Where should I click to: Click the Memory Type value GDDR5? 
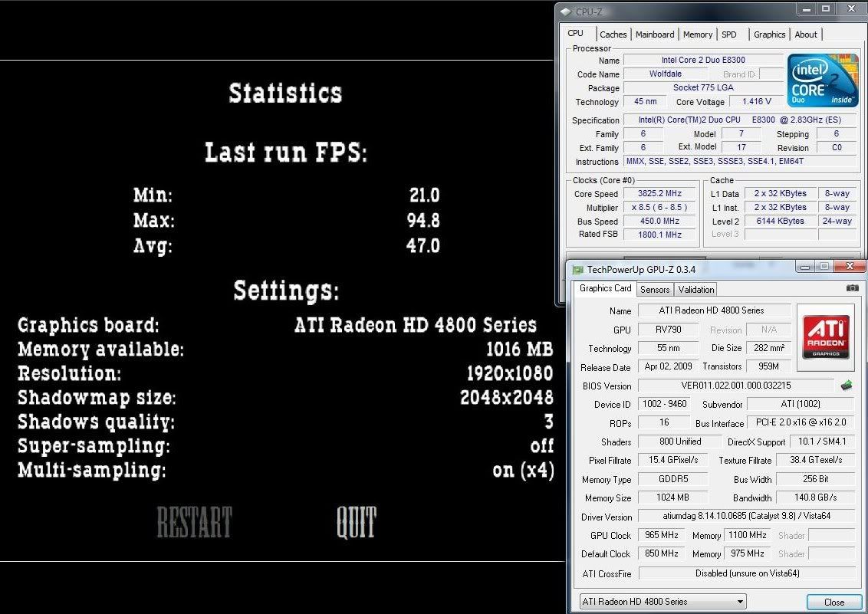pyautogui.click(x=673, y=479)
